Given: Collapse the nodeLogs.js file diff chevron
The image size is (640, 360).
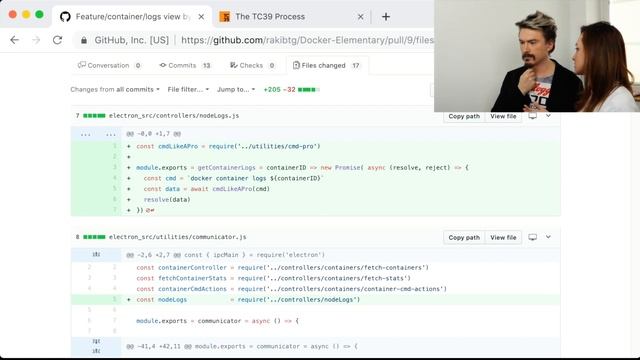Looking at the screenshot, I should 548,116.
